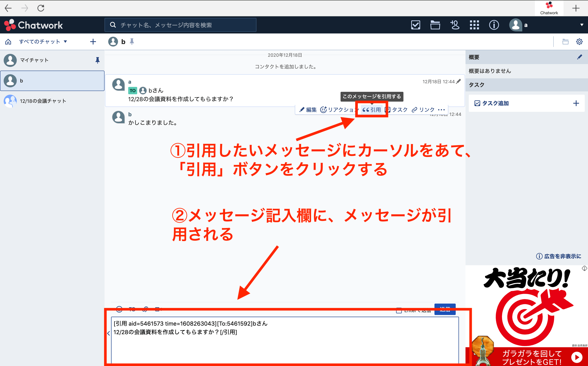Click the 広告を非表示に link
This screenshot has width=588, height=366.
559,256
